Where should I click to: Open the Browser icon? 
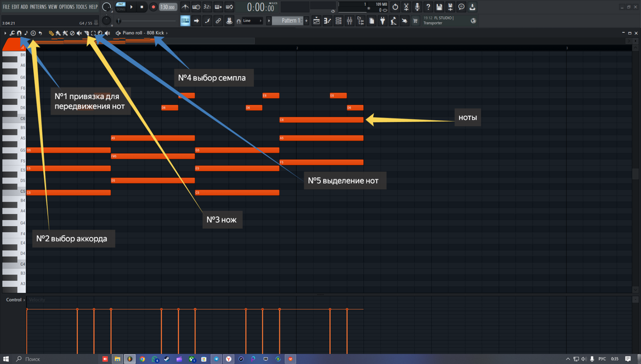click(x=361, y=20)
